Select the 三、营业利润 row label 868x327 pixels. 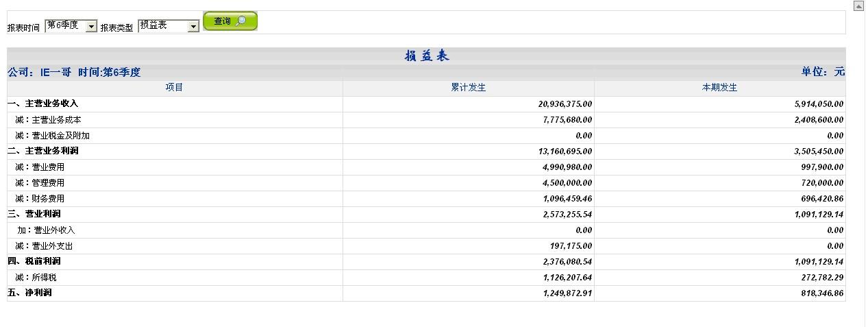[34, 214]
